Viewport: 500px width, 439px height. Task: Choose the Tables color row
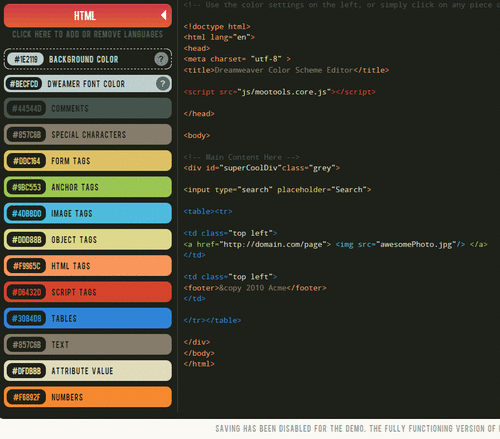click(x=88, y=318)
